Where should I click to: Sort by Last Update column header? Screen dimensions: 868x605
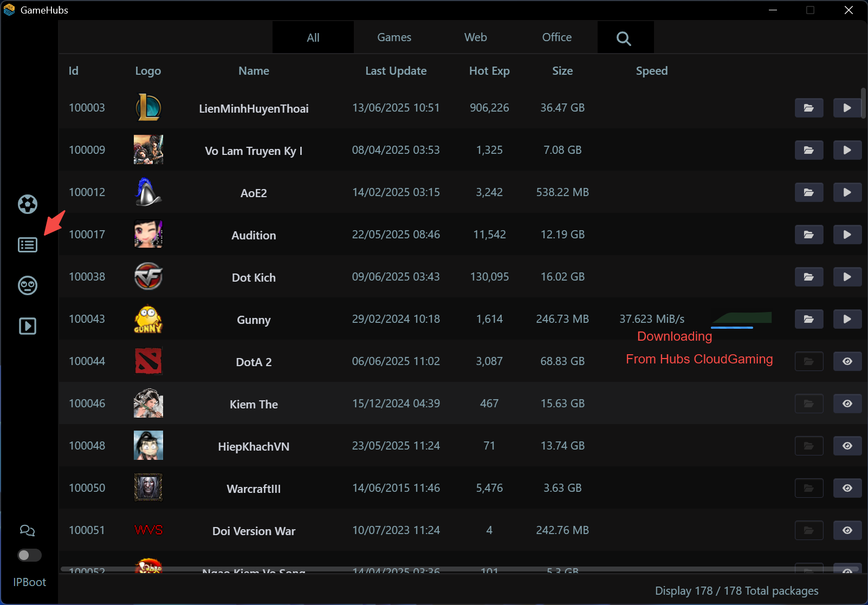pos(396,71)
